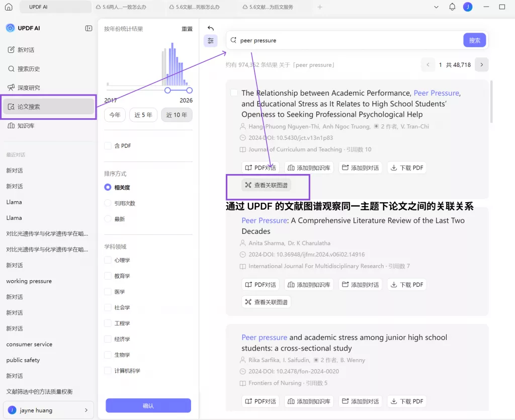Open PDF对话 for the Comprehensive Literature Review paper
515x420 pixels.
tap(261, 284)
